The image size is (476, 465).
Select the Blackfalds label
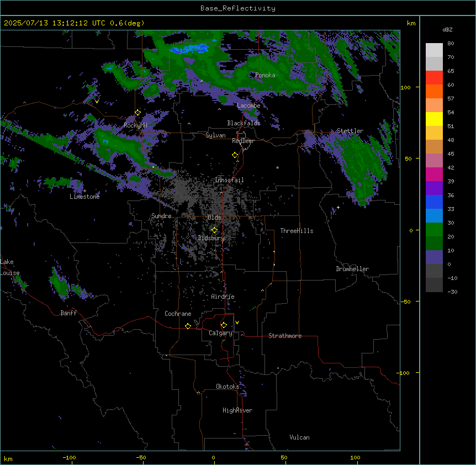pyautogui.click(x=244, y=123)
